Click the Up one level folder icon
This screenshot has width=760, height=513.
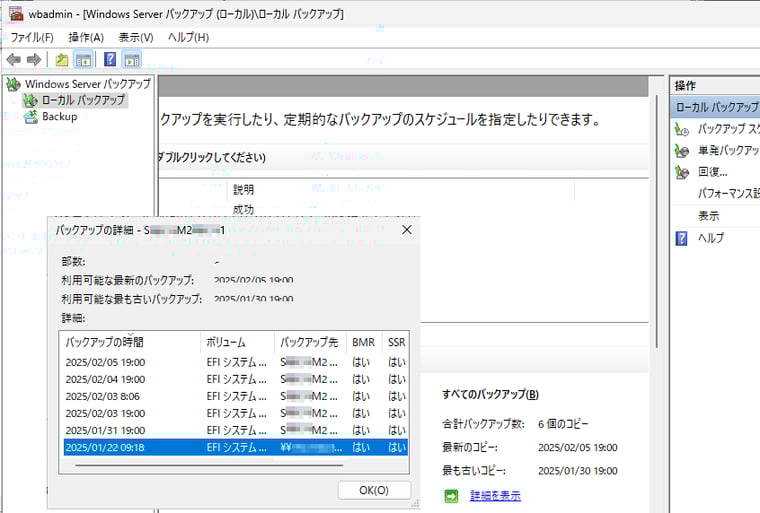[x=62, y=59]
